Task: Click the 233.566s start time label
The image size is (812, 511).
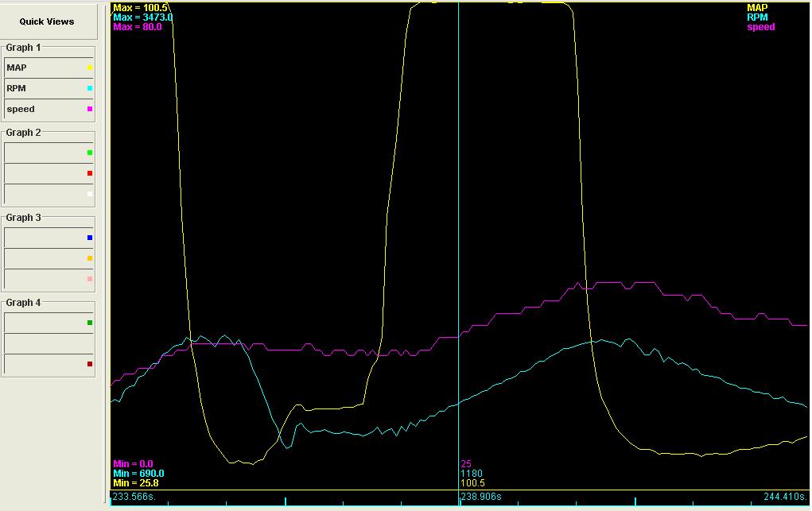Action: coord(134,497)
